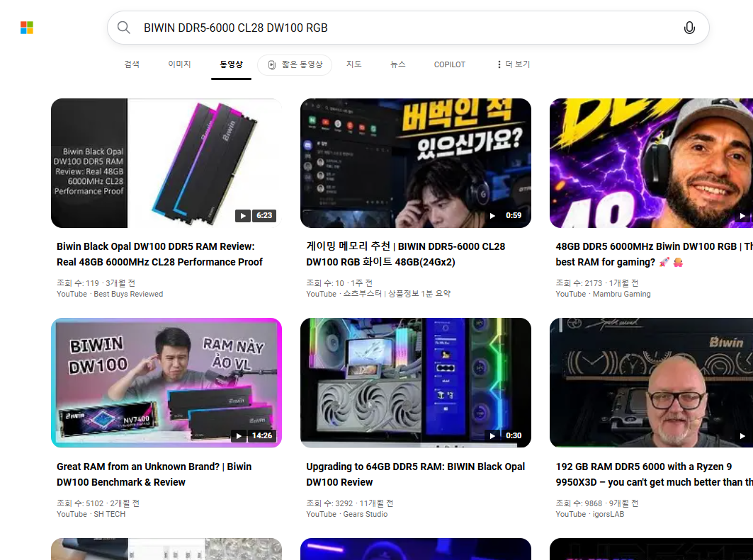This screenshot has width=753, height=560.
Task: Open the 짧은 동영상 tab
Action: click(x=295, y=65)
